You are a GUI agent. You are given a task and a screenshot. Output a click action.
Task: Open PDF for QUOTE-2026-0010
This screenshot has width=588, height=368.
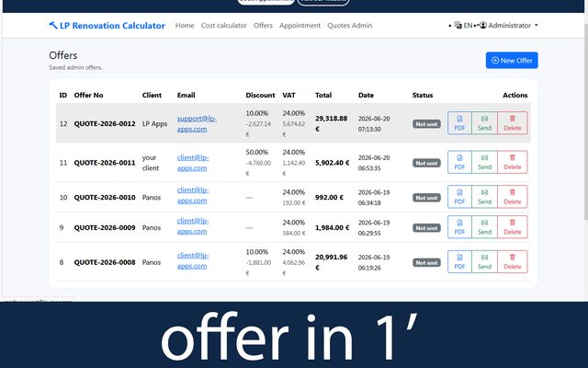(x=459, y=197)
